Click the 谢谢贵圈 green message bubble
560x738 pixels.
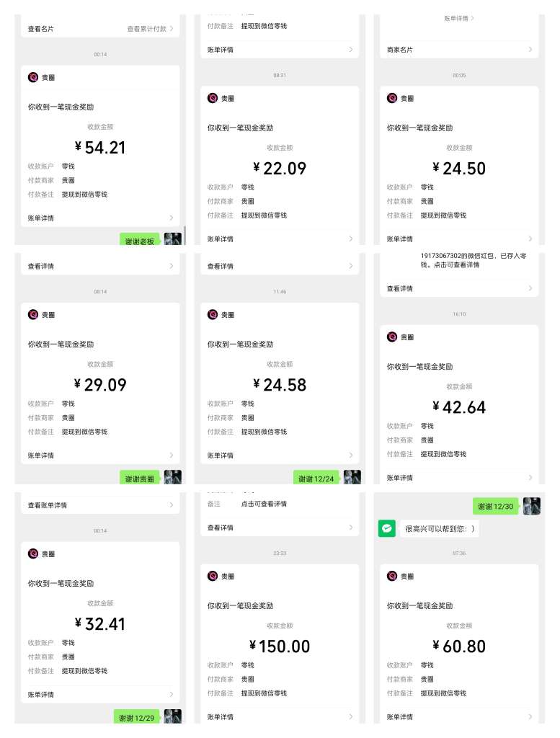pos(140,479)
